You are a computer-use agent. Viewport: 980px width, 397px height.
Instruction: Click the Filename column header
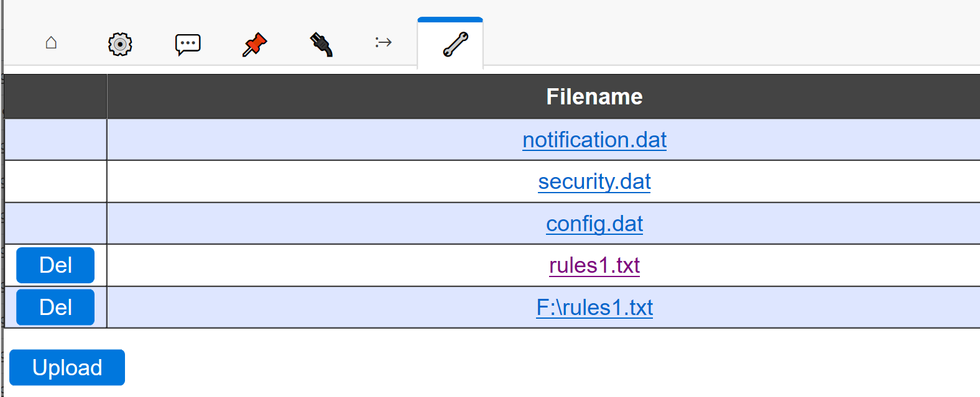point(594,96)
